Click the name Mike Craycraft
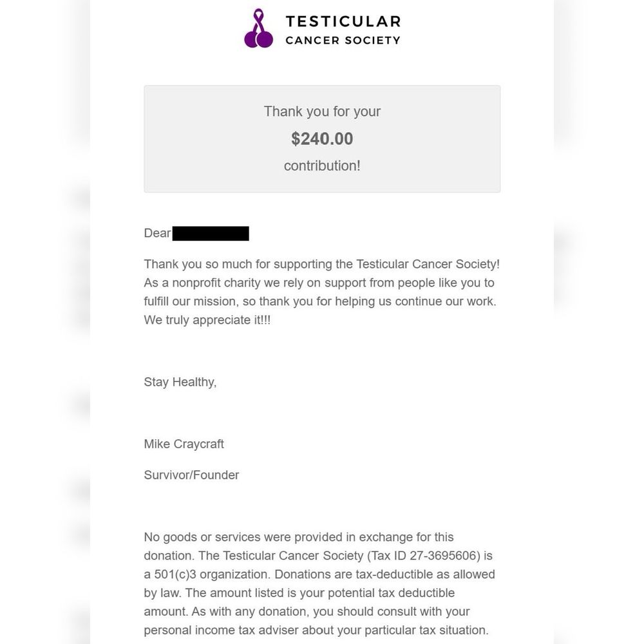 [184, 444]
